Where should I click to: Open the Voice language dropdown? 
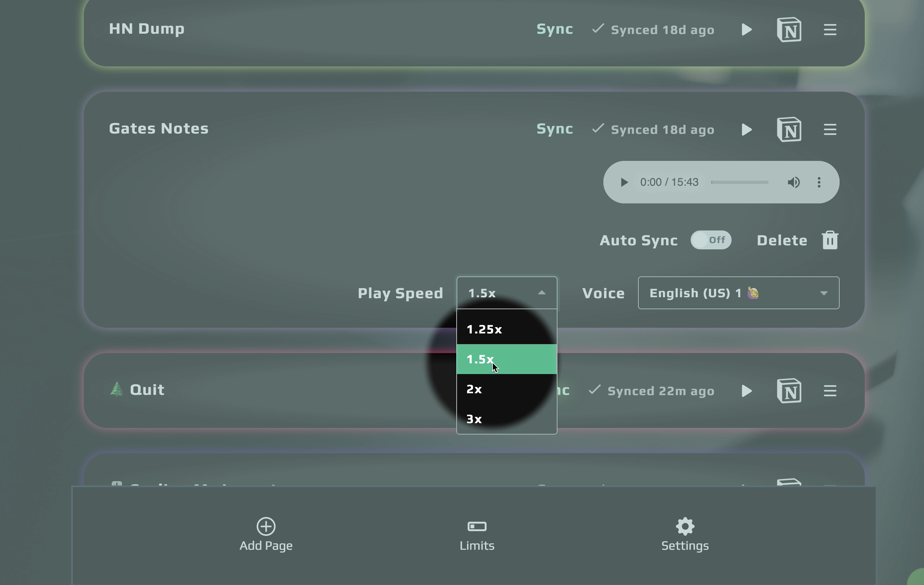(x=738, y=292)
